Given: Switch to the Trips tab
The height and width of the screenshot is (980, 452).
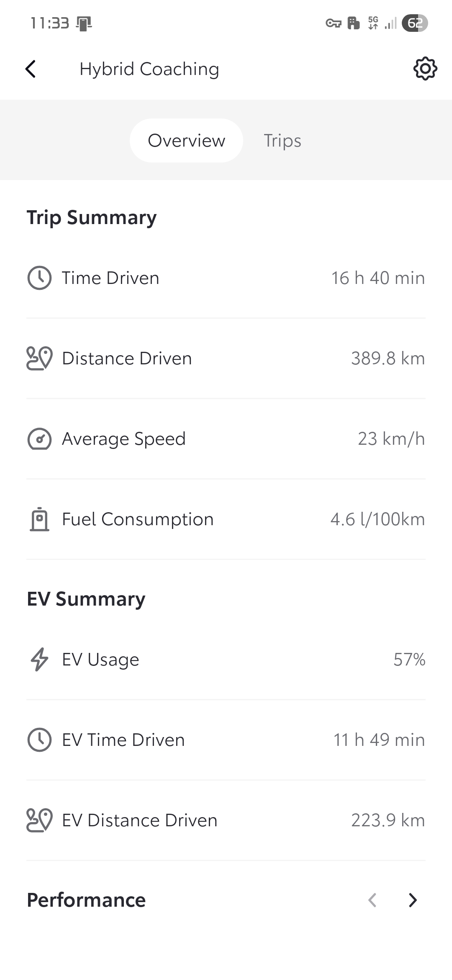Looking at the screenshot, I should [282, 141].
